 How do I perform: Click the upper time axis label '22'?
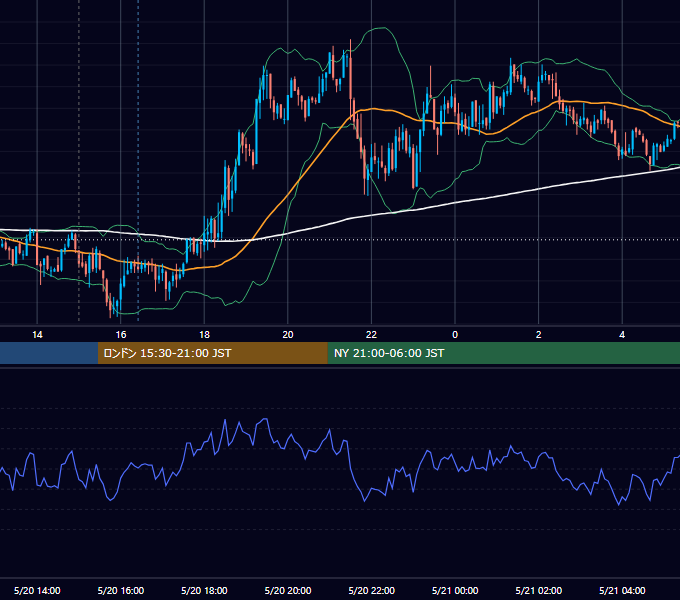coord(371,334)
